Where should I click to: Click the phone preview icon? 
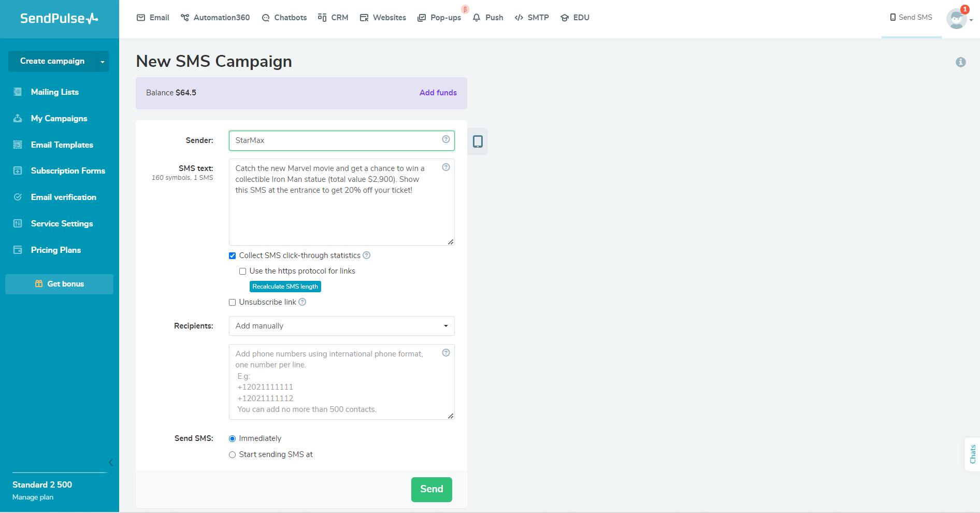[x=478, y=141]
